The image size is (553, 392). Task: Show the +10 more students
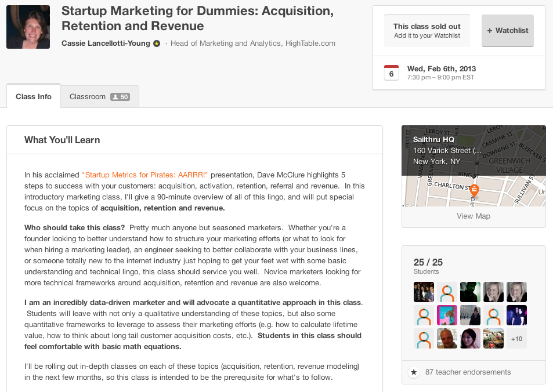(516, 339)
